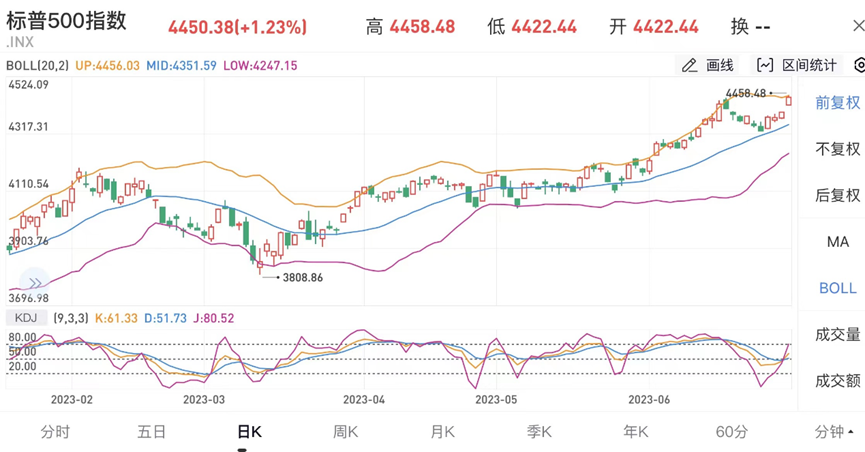Select 前复权 forward adjustment option

click(837, 103)
